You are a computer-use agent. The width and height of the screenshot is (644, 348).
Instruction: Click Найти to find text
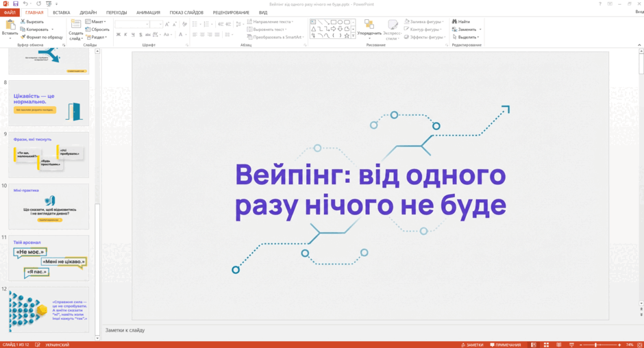tap(461, 21)
